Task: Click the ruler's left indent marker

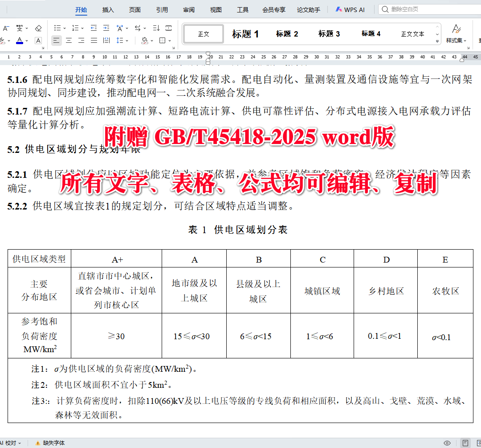Action: [208, 62]
